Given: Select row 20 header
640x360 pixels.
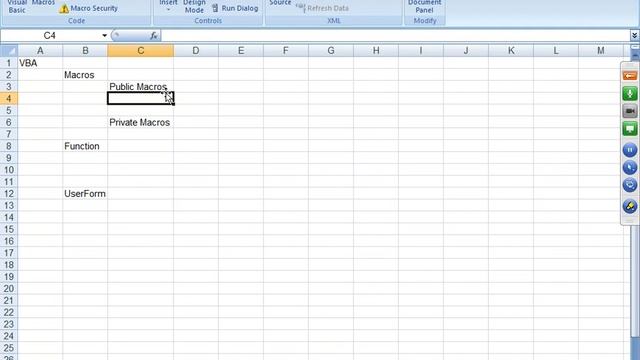Looking at the screenshot, I should click(9, 289).
